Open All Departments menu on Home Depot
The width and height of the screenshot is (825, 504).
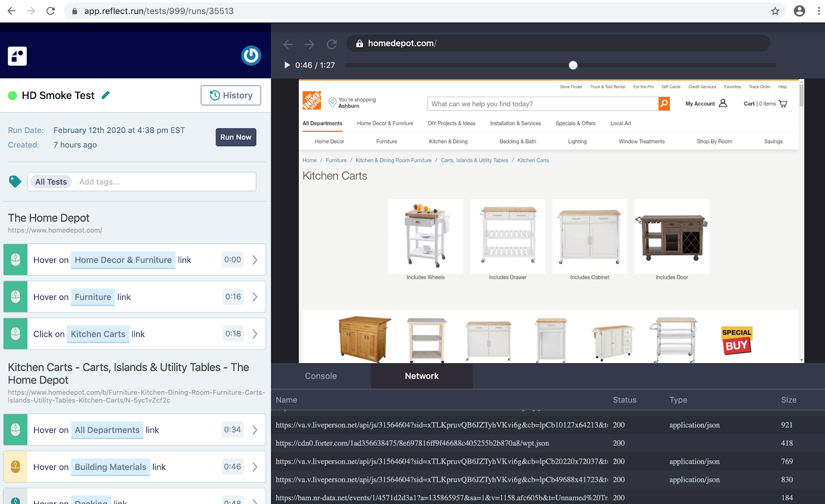(322, 123)
